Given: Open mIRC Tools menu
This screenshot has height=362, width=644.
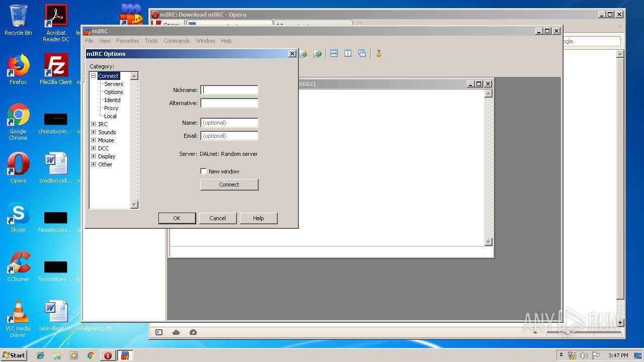Looking at the screenshot, I should [151, 41].
